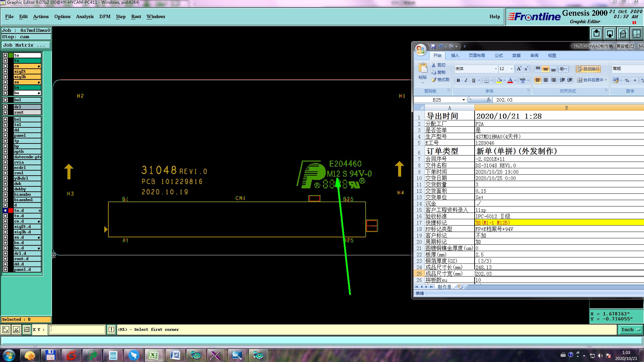The width and height of the screenshot is (644, 362).
Task: Click the percent style icon
Action: coord(627,80)
